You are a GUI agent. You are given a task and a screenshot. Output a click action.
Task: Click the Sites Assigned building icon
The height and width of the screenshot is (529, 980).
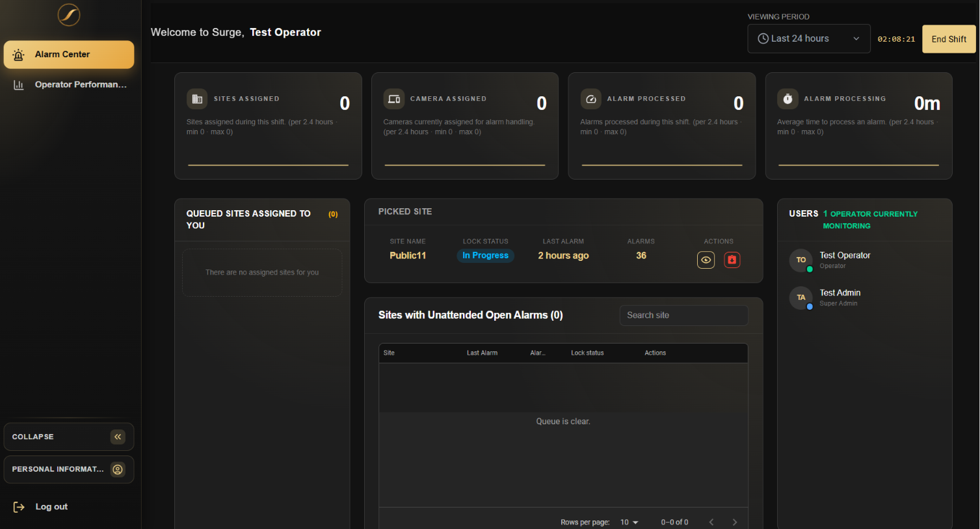point(197,99)
